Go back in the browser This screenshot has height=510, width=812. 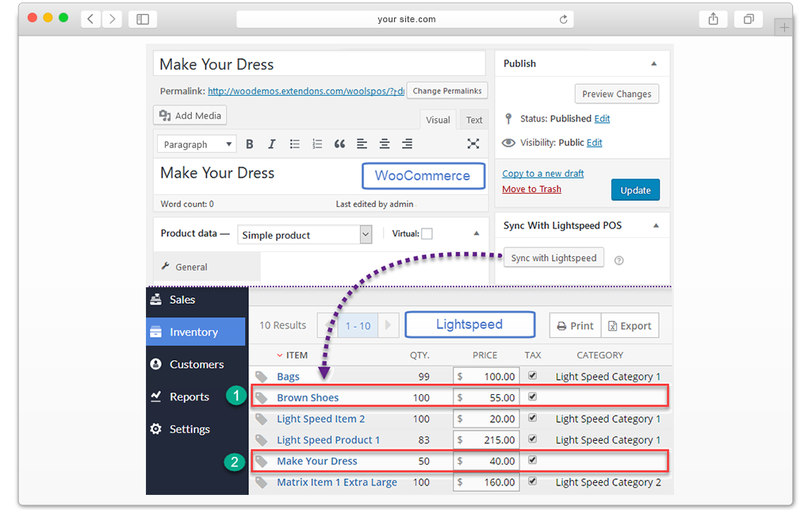point(90,19)
